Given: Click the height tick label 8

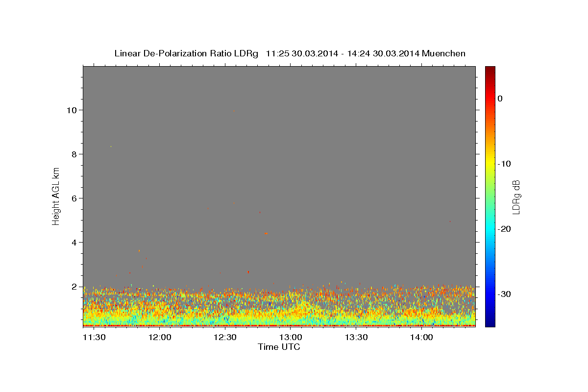Looking at the screenshot, I should click(74, 154).
